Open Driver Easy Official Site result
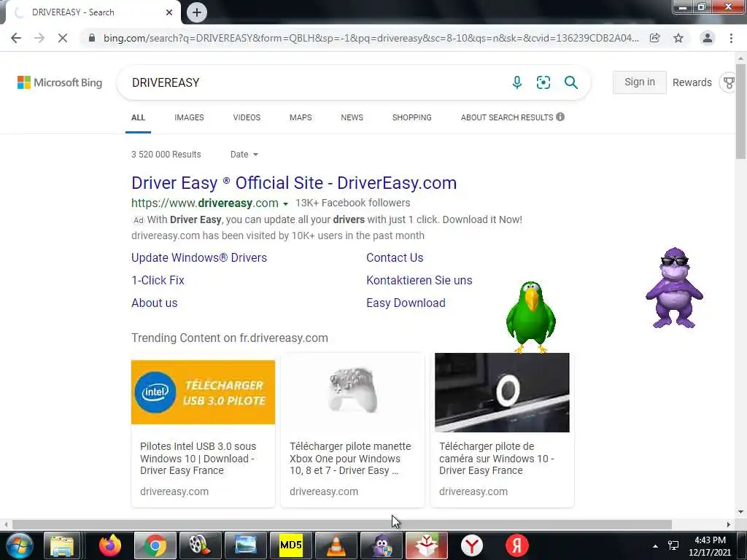Image resolution: width=747 pixels, height=560 pixels. (x=294, y=183)
